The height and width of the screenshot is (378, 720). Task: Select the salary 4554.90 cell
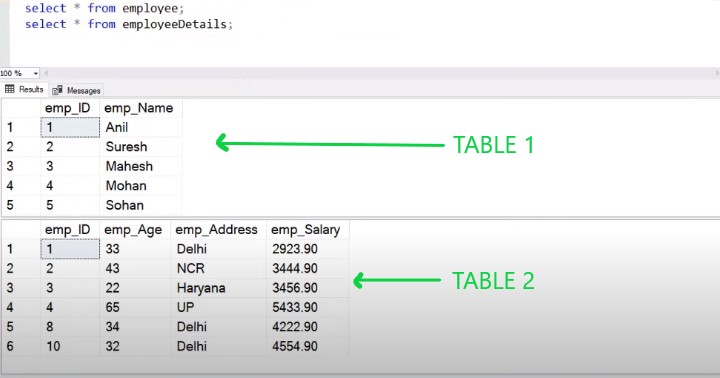307,346
